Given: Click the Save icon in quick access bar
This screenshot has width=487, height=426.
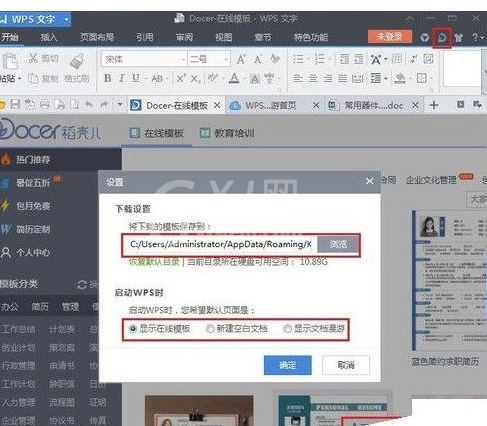Looking at the screenshot, I should point(15,105).
